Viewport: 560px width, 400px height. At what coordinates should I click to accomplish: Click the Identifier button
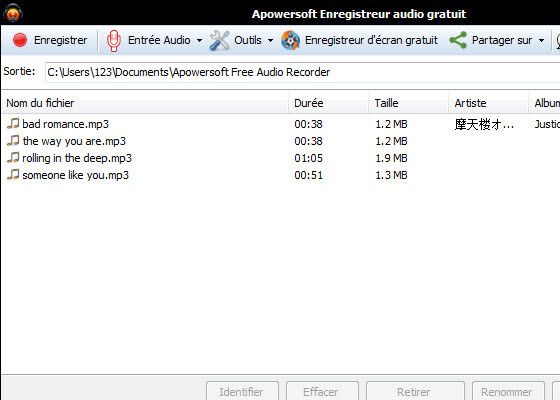click(242, 391)
